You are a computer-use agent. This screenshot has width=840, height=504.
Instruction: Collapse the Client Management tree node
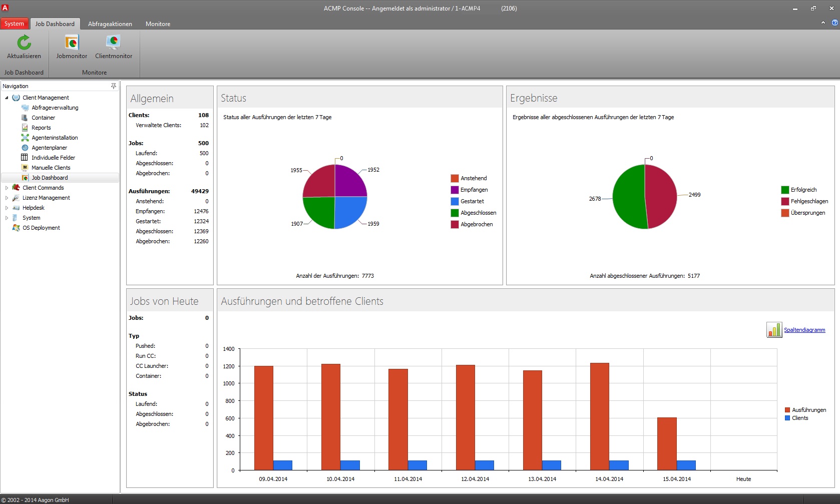tap(7, 98)
